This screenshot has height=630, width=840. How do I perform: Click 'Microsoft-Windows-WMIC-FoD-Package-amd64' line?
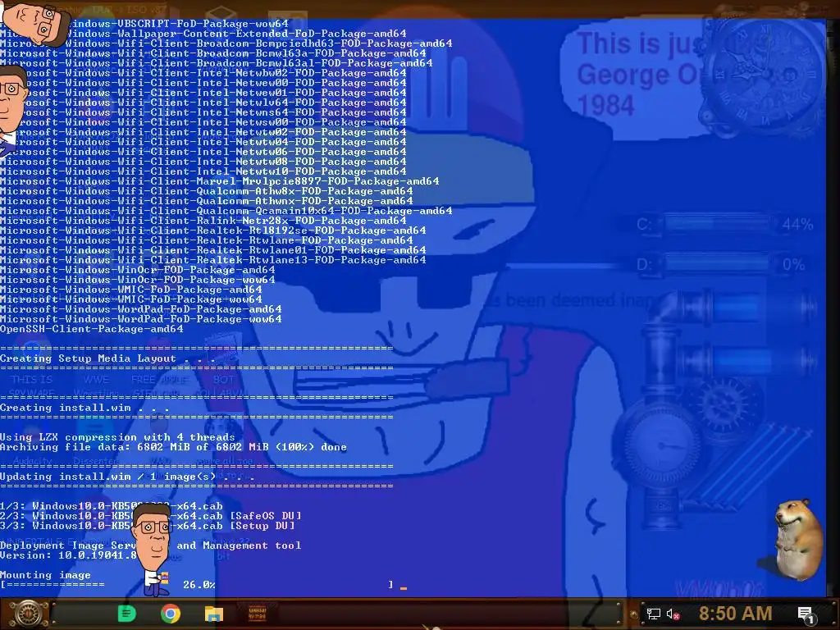pos(130,290)
